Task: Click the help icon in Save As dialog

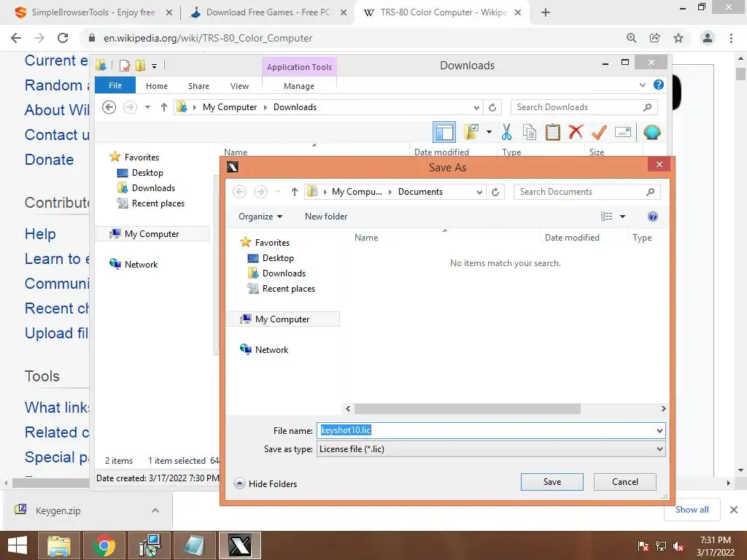Action: tap(653, 217)
